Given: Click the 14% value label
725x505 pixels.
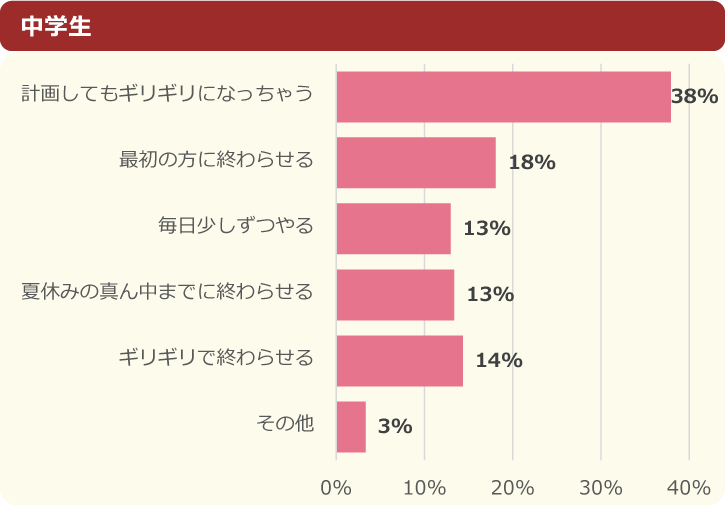Looking at the screenshot, I should click(x=498, y=361).
